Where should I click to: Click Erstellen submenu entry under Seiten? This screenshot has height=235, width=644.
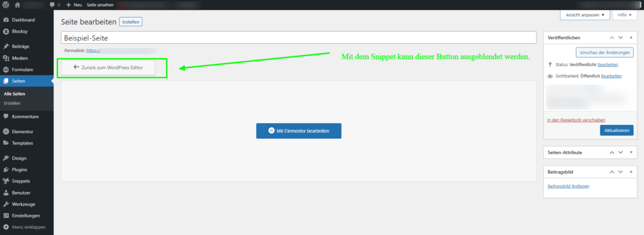point(12,103)
